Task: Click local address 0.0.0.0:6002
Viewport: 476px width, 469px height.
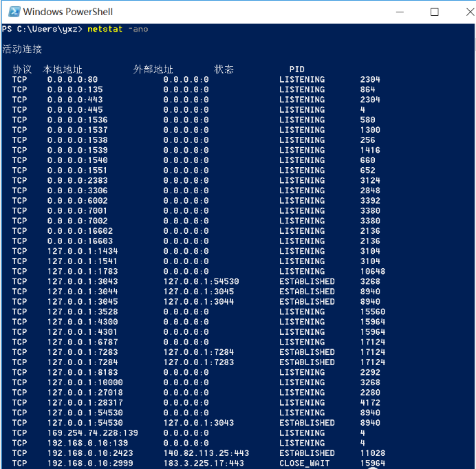Action: [78, 201]
